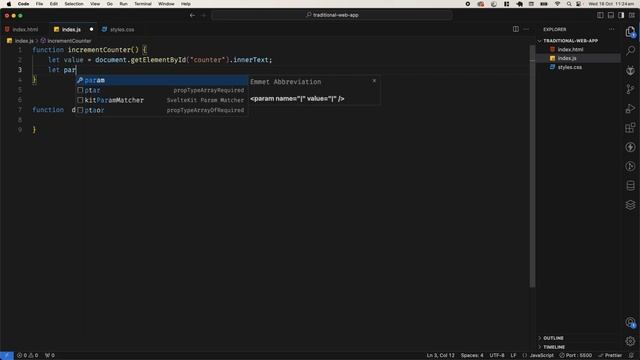The height and width of the screenshot is (360, 640).
Task: Open the View menu
Action: (95, 4)
